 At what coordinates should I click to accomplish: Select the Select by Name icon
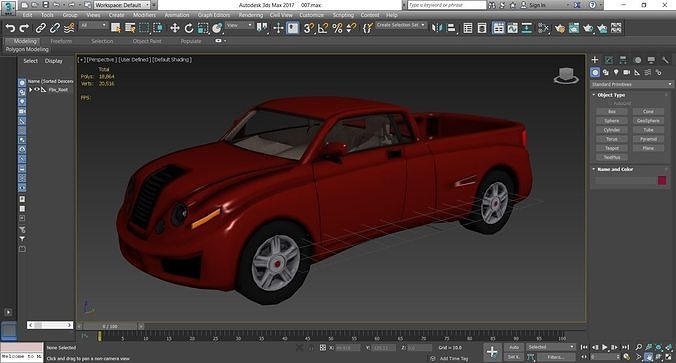130,28
